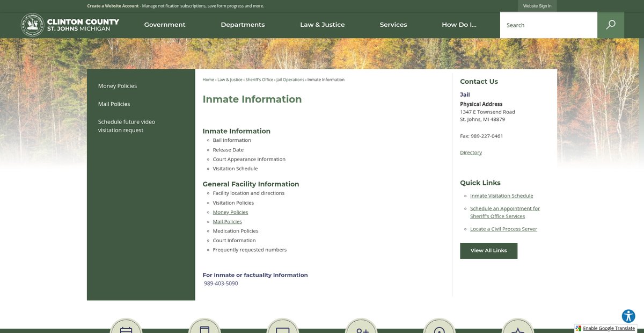
Task: Expand the Law & Justice menu
Action: click(322, 25)
